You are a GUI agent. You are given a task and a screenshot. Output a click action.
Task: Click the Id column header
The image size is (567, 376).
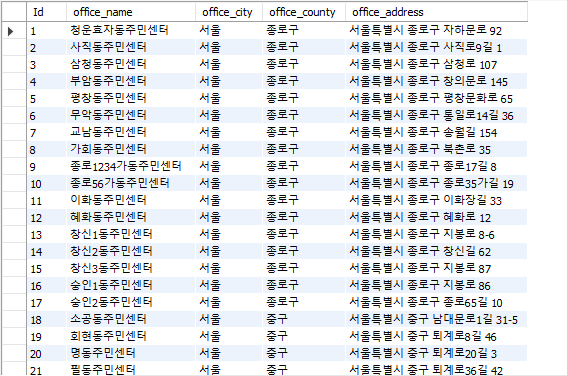point(46,12)
